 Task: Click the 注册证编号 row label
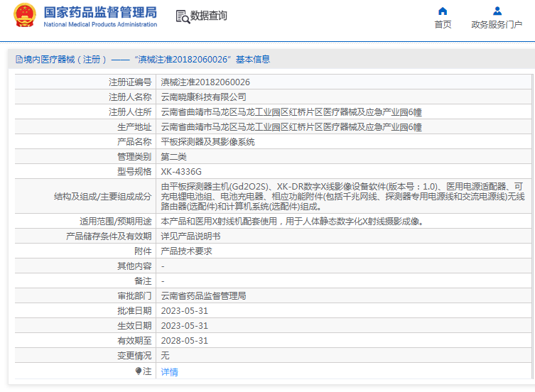tap(130, 82)
